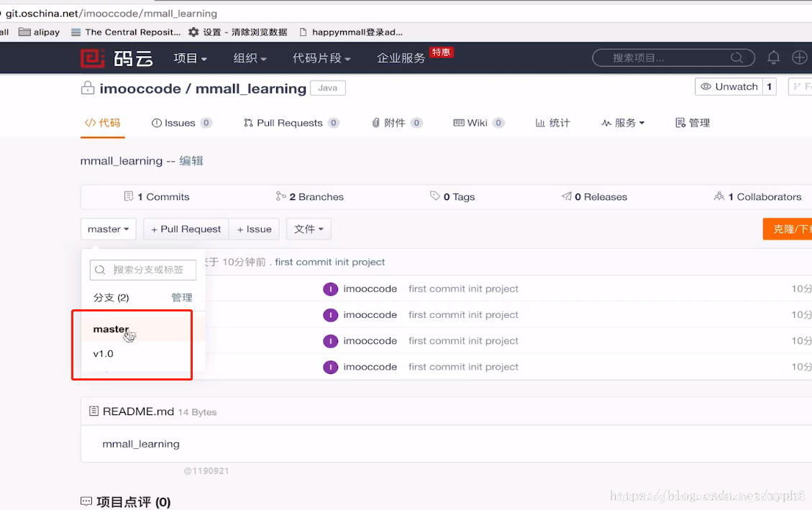The width and height of the screenshot is (812, 510).
Task: Open the 设置 - 清除浏览数据 bookmark
Action: 237,32
